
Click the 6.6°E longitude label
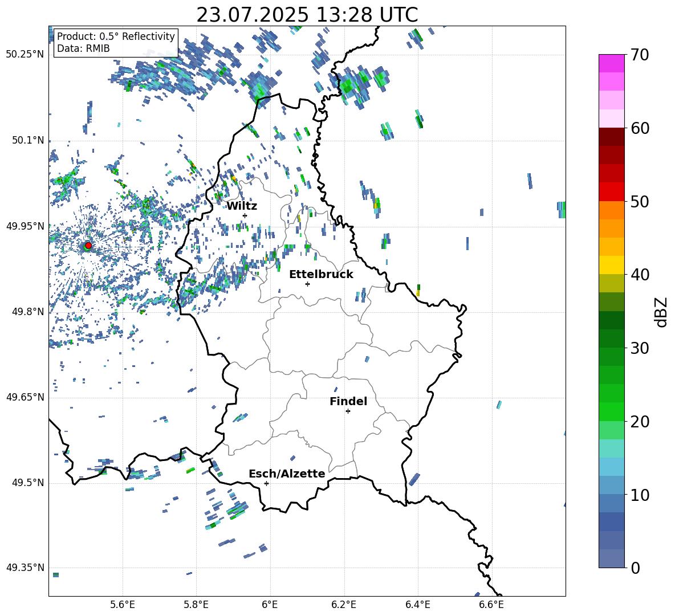[491, 605]
